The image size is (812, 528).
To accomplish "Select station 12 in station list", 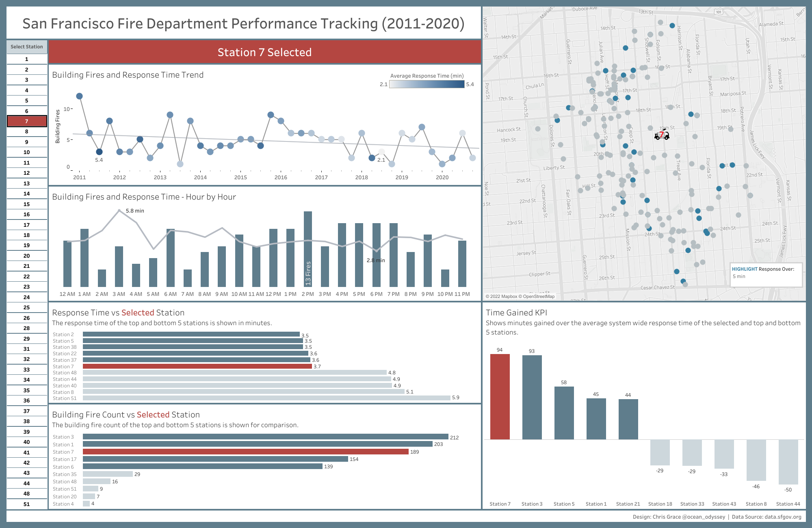I will (27, 173).
